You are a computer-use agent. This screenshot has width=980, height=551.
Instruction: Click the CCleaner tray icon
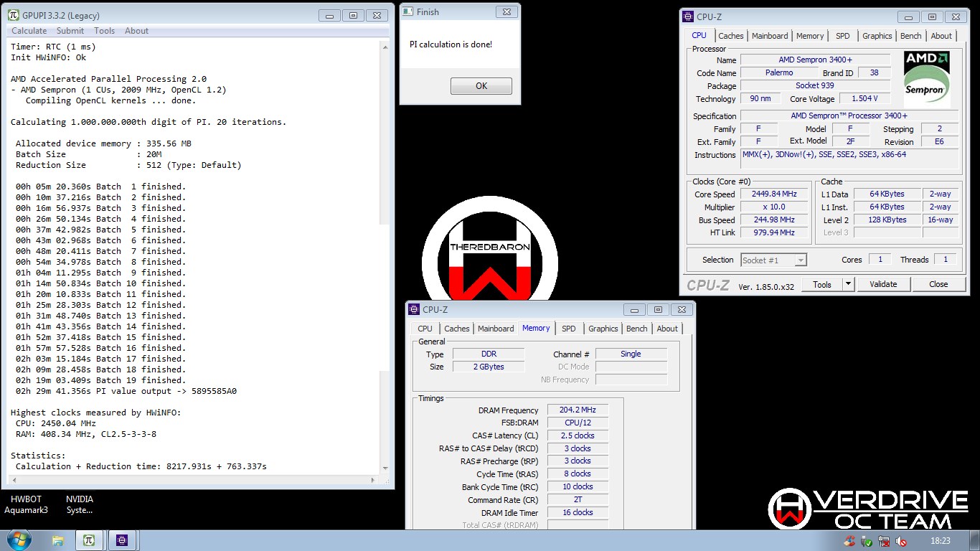tap(850, 541)
